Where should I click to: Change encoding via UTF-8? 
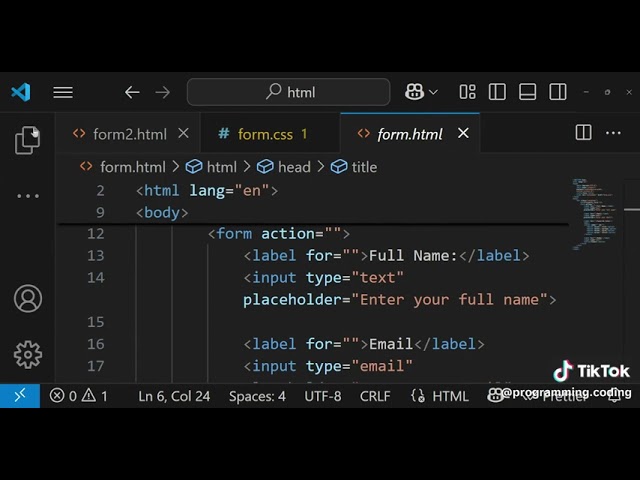point(323,396)
